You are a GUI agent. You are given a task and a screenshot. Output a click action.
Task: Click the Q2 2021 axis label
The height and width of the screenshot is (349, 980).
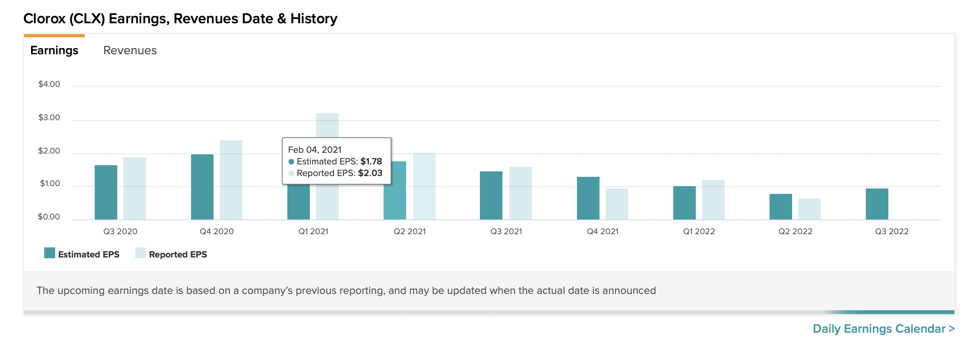pyautogui.click(x=410, y=232)
